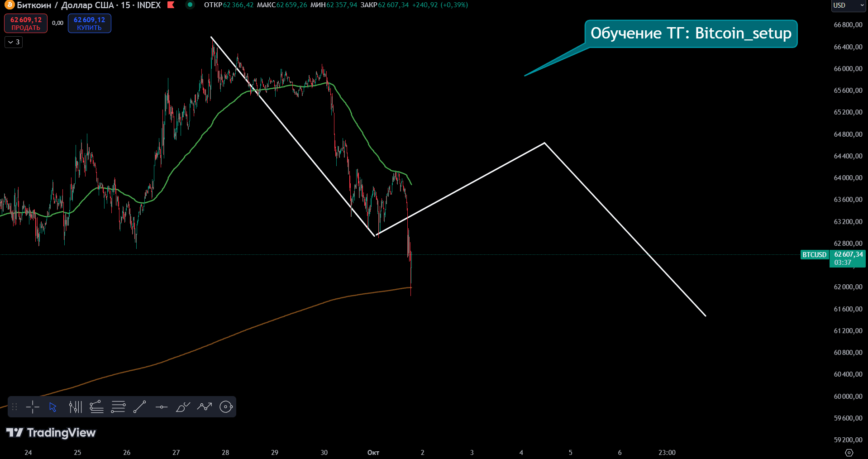
Task: Click the 23:00 time axis label
Action: coord(667,453)
